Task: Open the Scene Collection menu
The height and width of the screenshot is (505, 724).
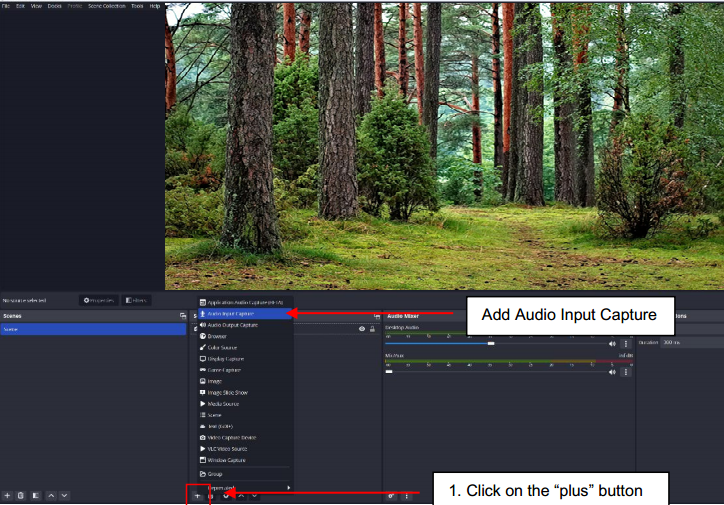Action: tap(107, 6)
